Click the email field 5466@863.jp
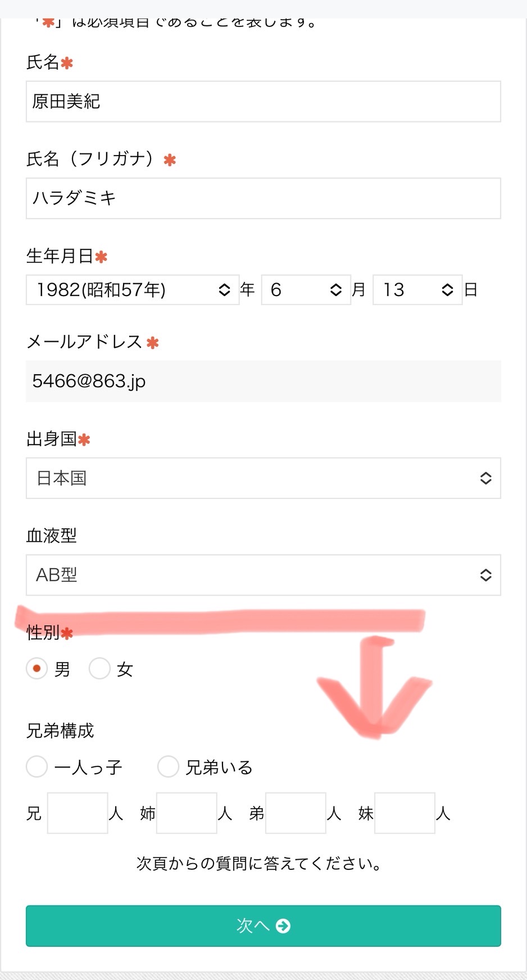The height and width of the screenshot is (980, 527). point(263,381)
